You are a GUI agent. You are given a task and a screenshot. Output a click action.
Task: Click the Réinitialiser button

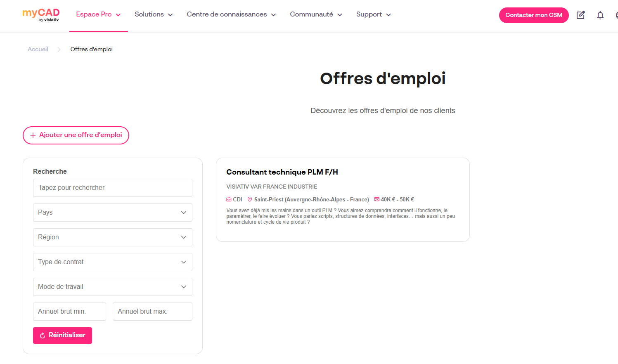(x=62, y=336)
